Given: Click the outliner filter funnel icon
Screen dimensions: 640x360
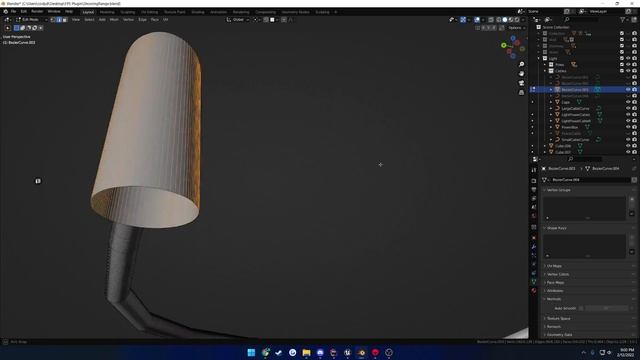Looking at the screenshot, I should point(622,20).
